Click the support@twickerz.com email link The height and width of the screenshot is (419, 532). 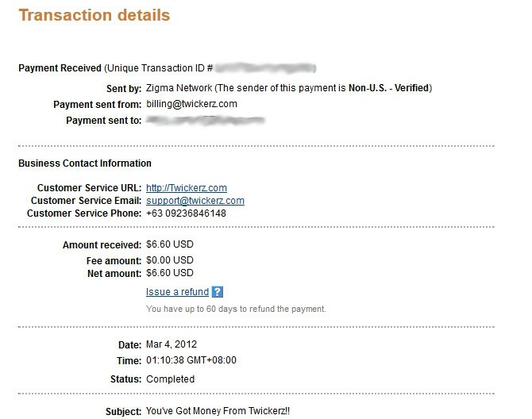click(195, 201)
